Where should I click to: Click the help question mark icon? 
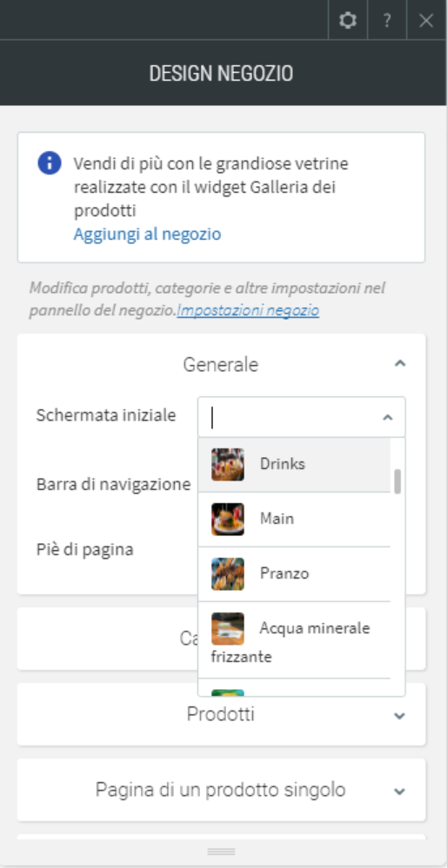coord(387,21)
